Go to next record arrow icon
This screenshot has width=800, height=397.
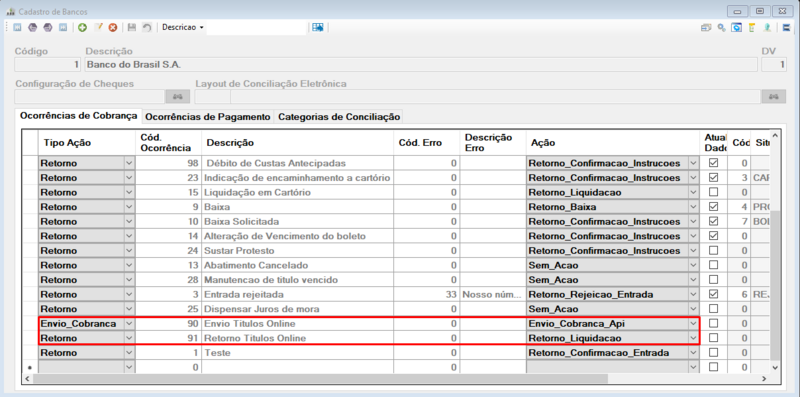pos(47,27)
